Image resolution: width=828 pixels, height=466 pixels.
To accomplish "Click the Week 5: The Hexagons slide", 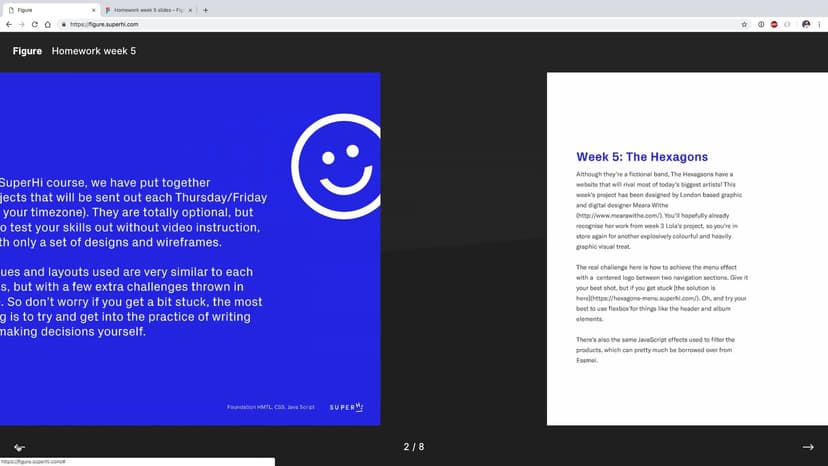I will point(687,249).
